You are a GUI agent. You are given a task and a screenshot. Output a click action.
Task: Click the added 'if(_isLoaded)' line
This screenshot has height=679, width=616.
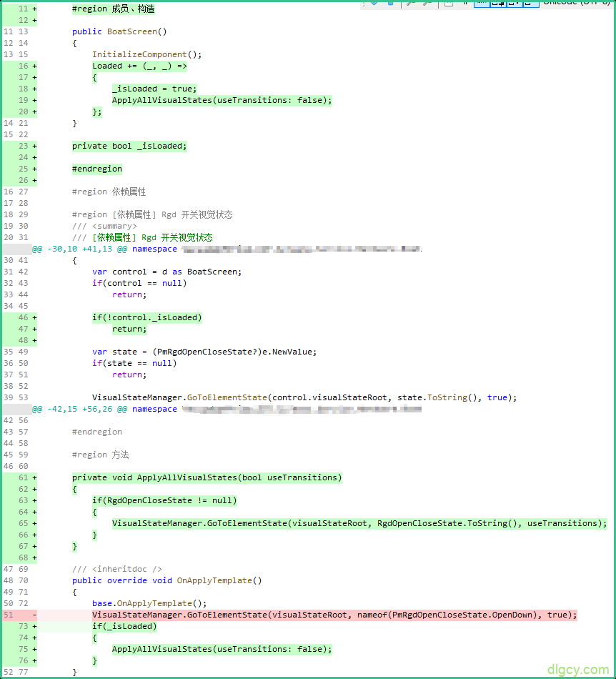coord(124,626)
